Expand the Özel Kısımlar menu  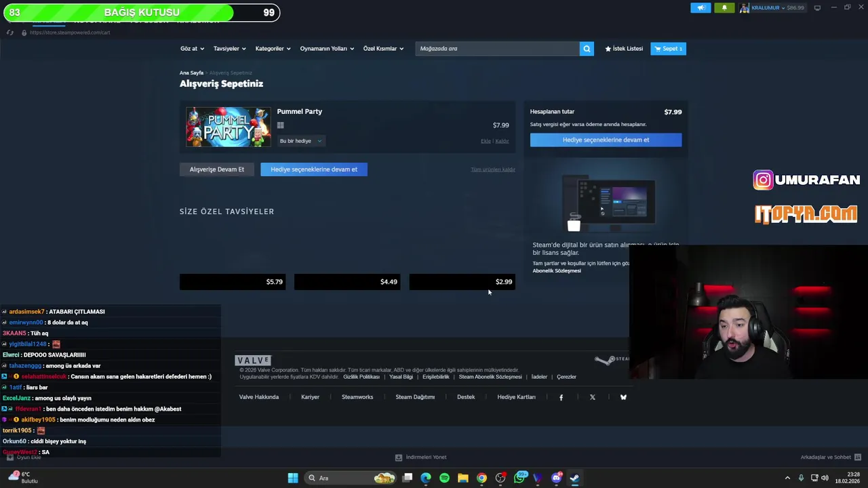tap(383, 49)
